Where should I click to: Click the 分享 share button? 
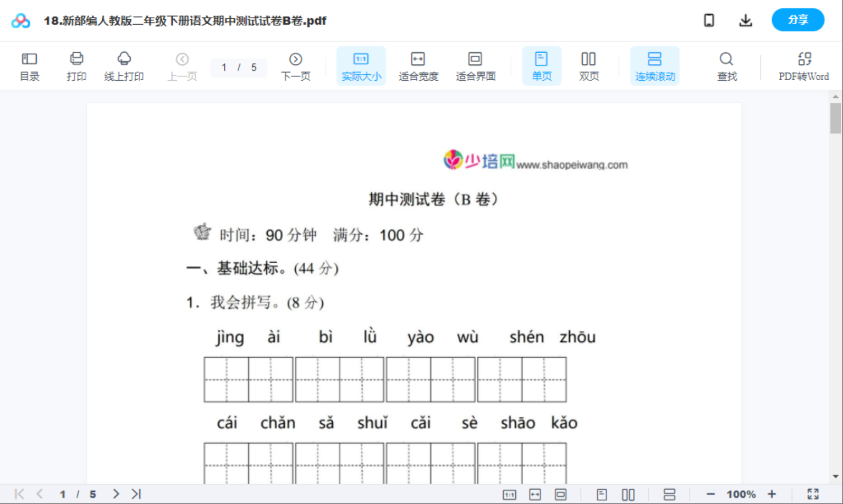[798, 20]
